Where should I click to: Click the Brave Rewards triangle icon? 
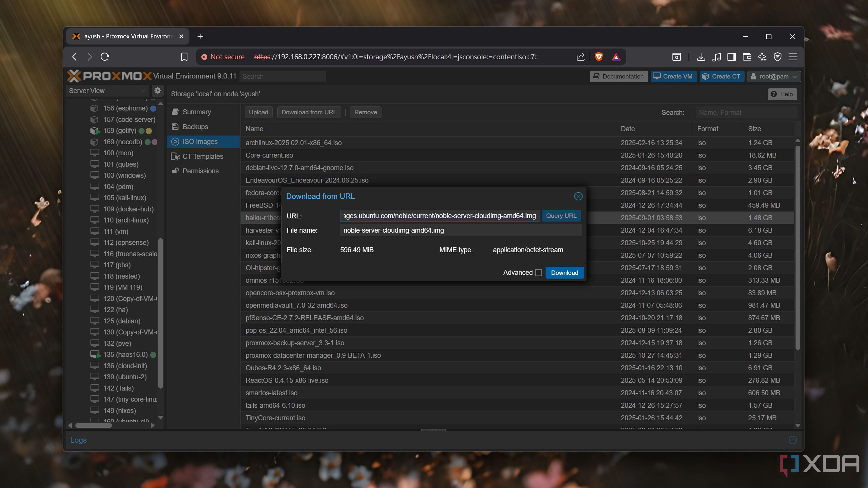pyautogui.click(x=616, y=56)
